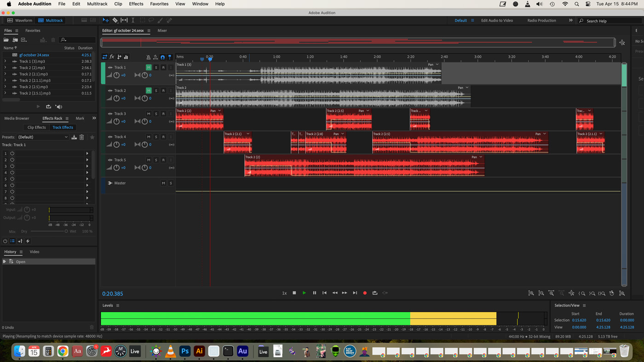The height and width of the screenshot is (362, 644).
Task: Open the Multitrack menu
Action: point(97,4)
